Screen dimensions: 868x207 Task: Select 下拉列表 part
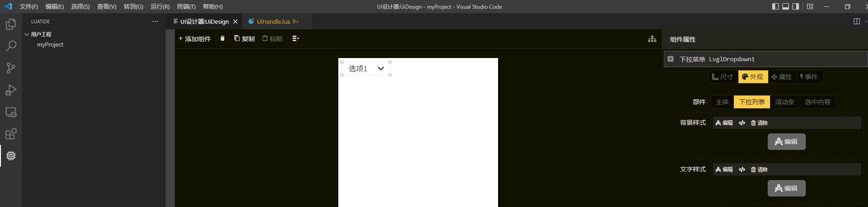pos(752,102)
